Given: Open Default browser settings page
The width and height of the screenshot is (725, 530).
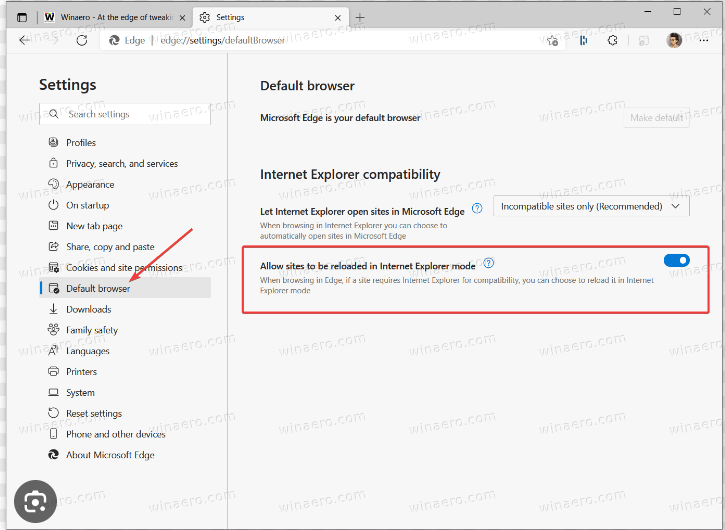Looking at the screenshot, I should click(x=125, y=288).
